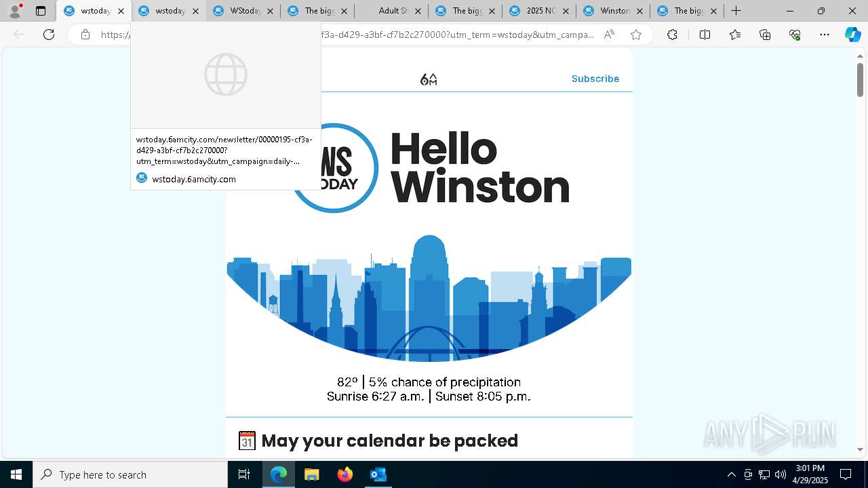The width and height of the screenshot is (868, 488).
Task: Open the volume speaker tray icon
Action: (x=781, y=474)
